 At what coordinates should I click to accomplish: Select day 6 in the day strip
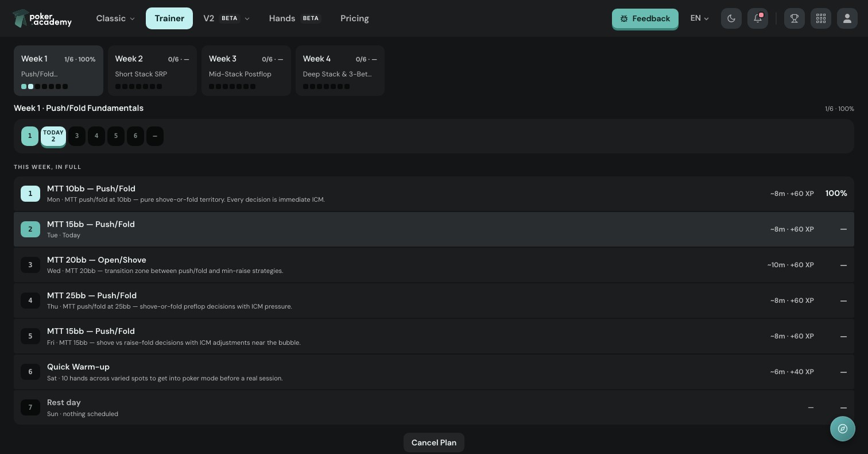point(135,136)
